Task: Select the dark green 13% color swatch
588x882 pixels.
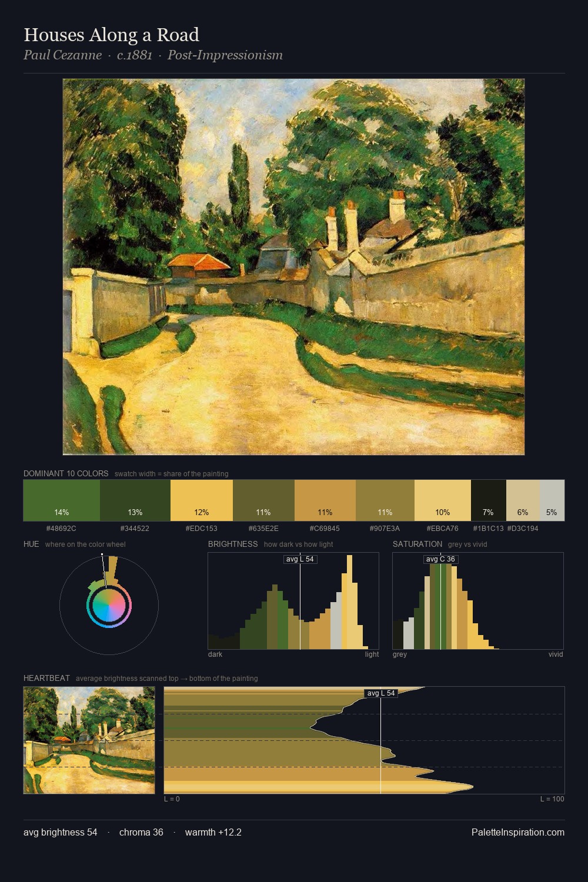Action: (x=135, y=500)
